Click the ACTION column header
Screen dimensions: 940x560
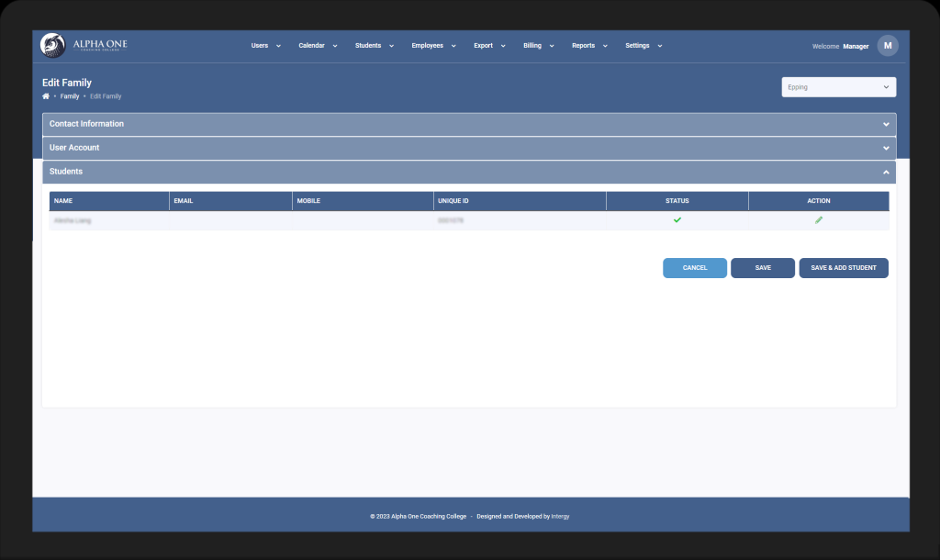click(818, 201)
